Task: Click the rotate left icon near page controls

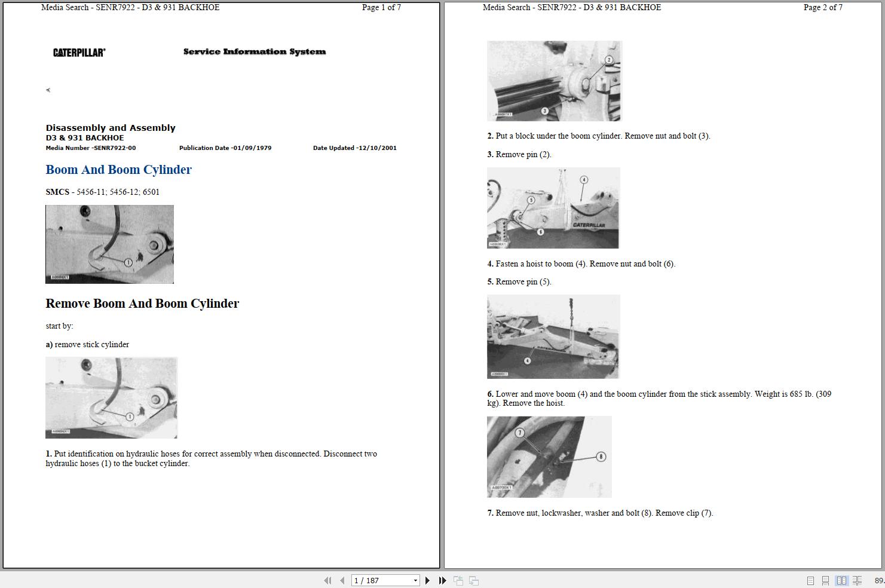Action: [459, 580]
